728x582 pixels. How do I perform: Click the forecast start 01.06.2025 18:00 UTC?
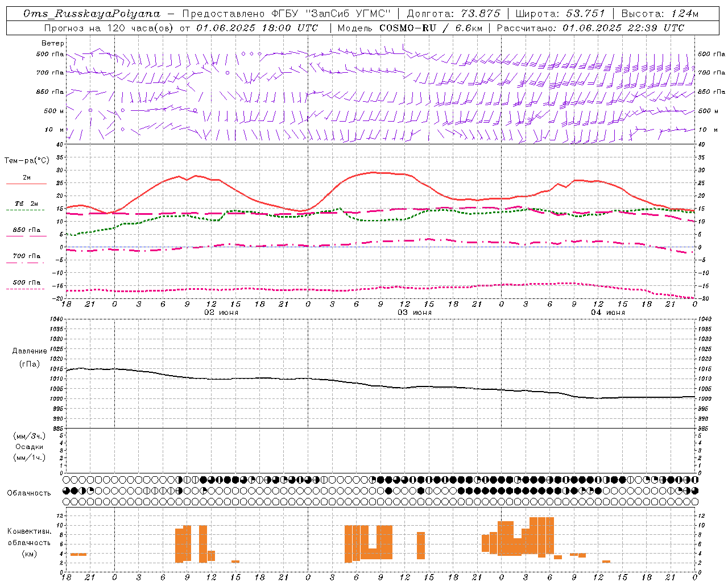pyautogui.click(x=257, y=28)
